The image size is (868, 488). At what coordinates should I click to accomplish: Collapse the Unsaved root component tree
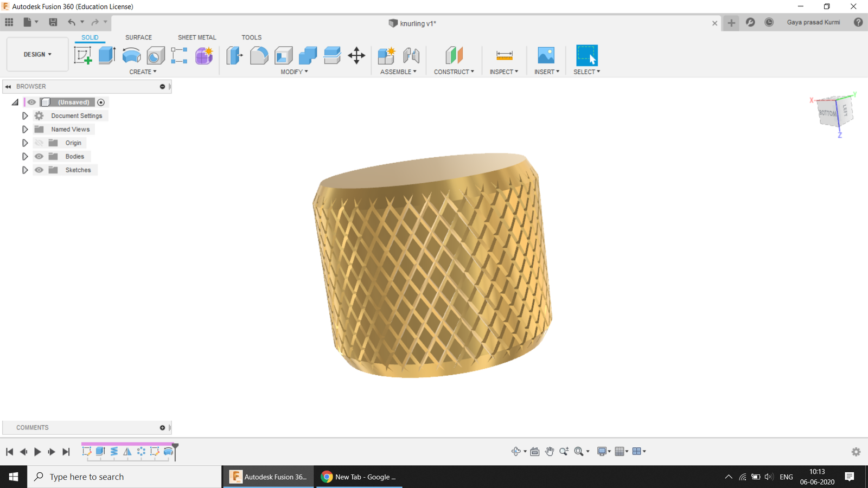15,102
